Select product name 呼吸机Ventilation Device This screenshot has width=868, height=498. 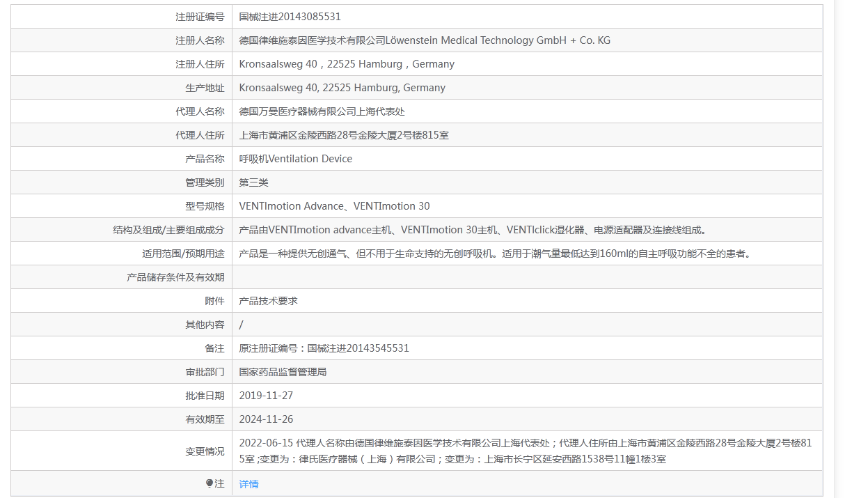296,159
